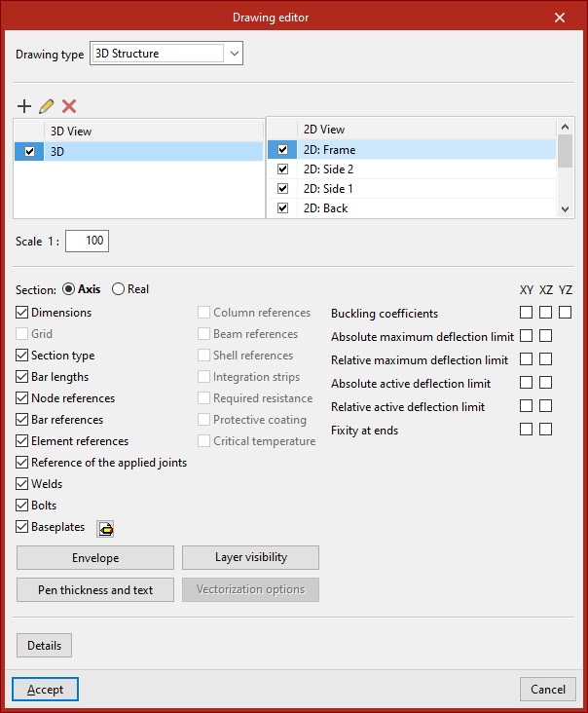This screenshot has height=713, width=588.
Task: Select Axis section radio button
Action: point(68,289)
